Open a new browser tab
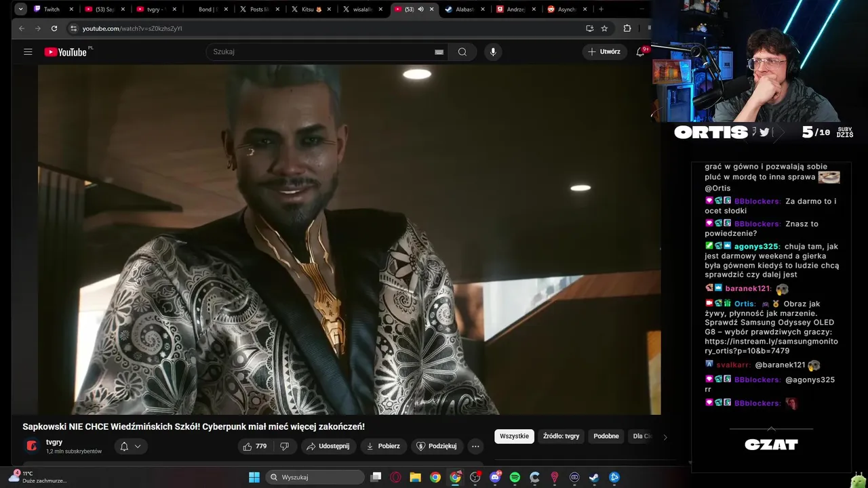Screen dimensions: 868x488 [601, 9]
